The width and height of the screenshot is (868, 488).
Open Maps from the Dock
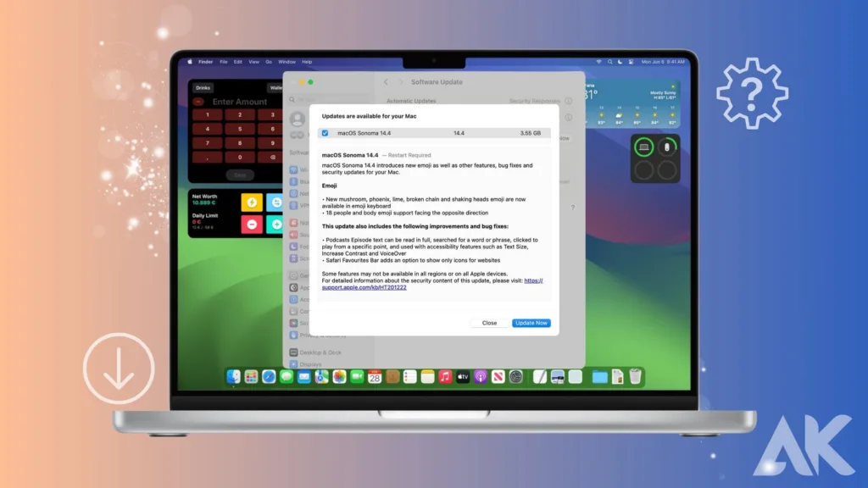coord(321,377)
